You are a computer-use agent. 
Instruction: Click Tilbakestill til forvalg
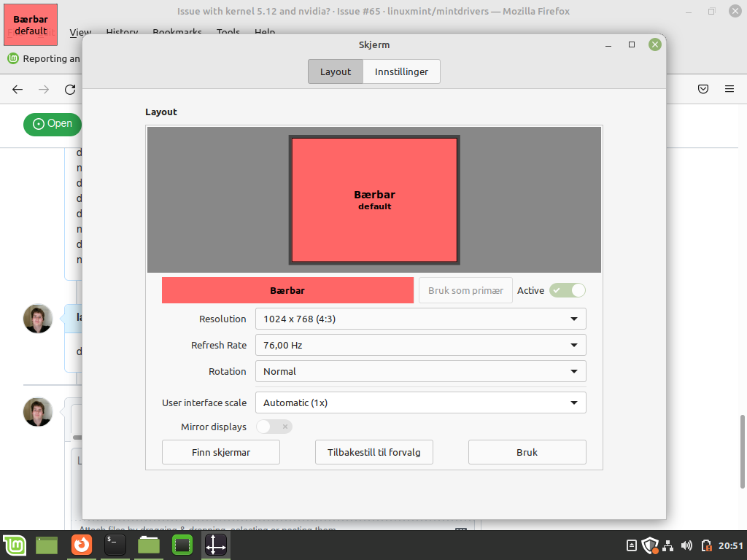tap(373, 451)
